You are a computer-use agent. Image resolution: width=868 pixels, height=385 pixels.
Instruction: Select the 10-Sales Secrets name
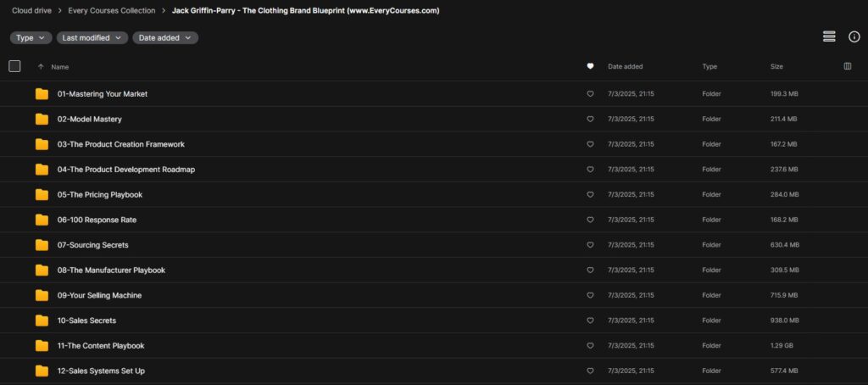point(87,321)
